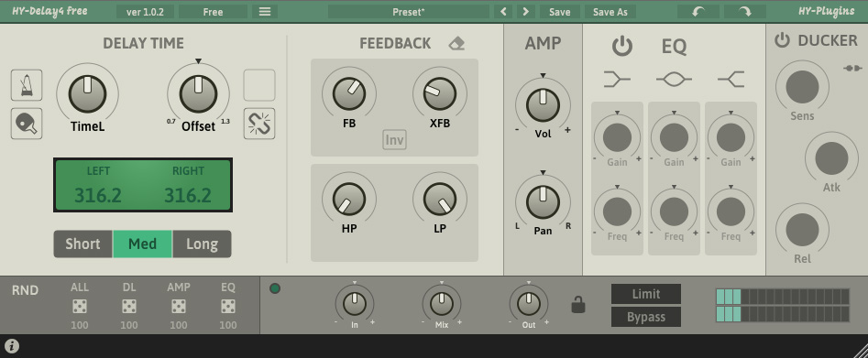Click the empty square button beside Offset
This screenshot has width=868, height=358.
click(x=259, y=85)
